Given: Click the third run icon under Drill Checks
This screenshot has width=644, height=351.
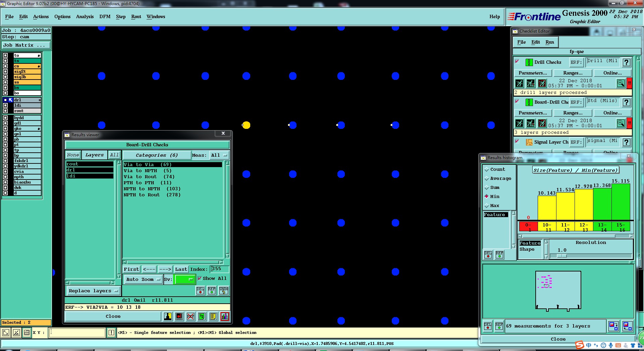Looking at the screenshot, I should click(542, 83).
